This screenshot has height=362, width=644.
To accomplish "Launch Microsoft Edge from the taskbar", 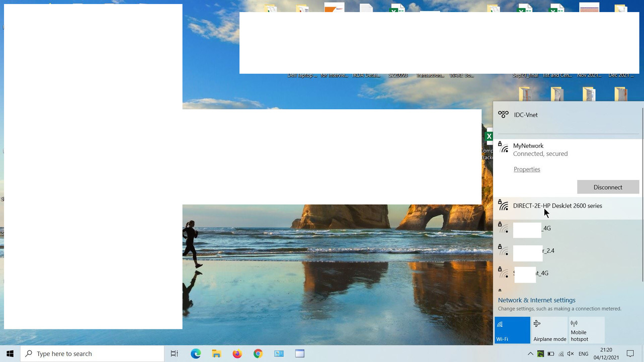I will (196, 353).
